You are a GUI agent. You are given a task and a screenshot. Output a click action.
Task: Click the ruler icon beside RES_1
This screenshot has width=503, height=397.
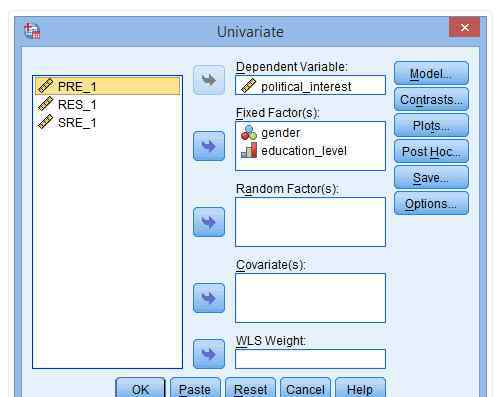(46, 104)
